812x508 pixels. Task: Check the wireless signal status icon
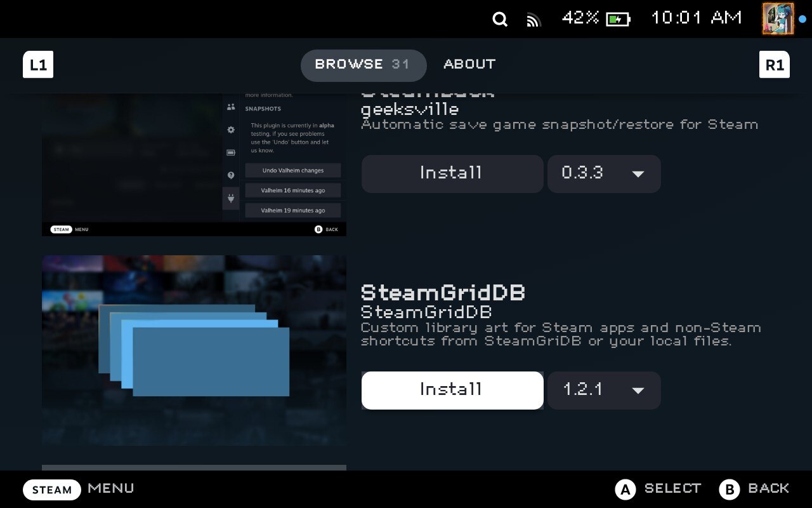(534, 20)
